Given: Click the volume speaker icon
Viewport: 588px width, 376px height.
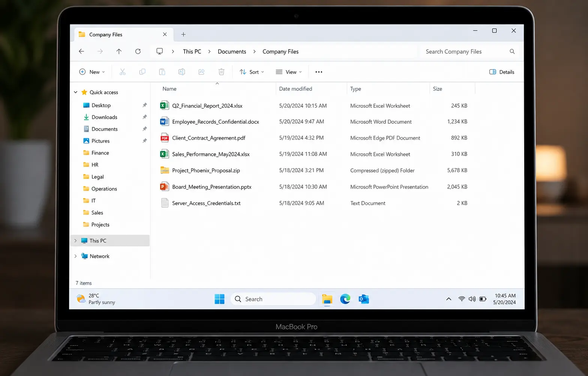Looking at the screenshot, I should point(472,299).
